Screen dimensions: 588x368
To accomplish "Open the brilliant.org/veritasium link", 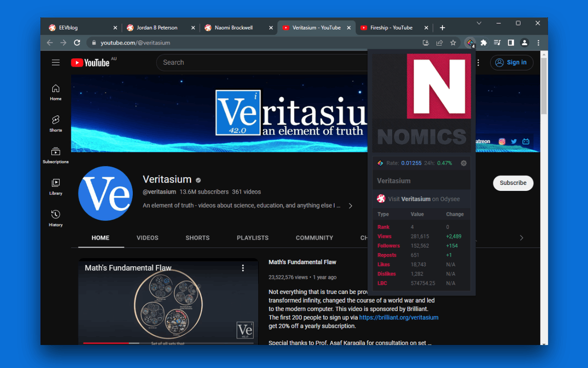I will click(x=399, y=317).
